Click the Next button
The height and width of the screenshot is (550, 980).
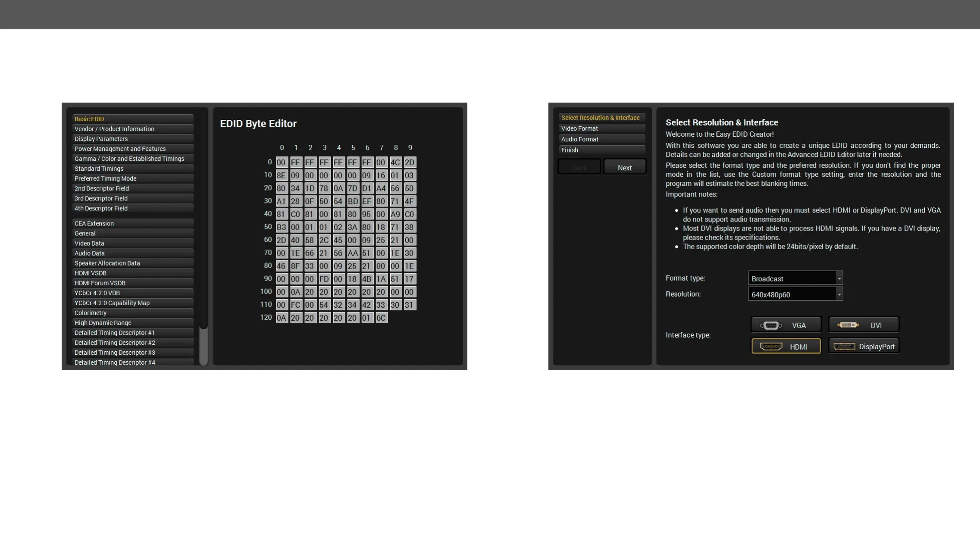click(x=624, y=167)
